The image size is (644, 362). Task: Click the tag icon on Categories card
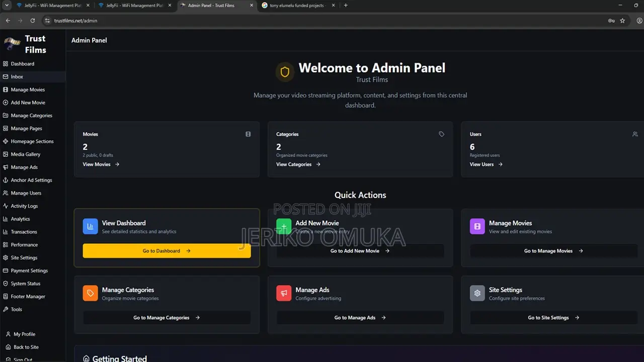tap(441, 134)
